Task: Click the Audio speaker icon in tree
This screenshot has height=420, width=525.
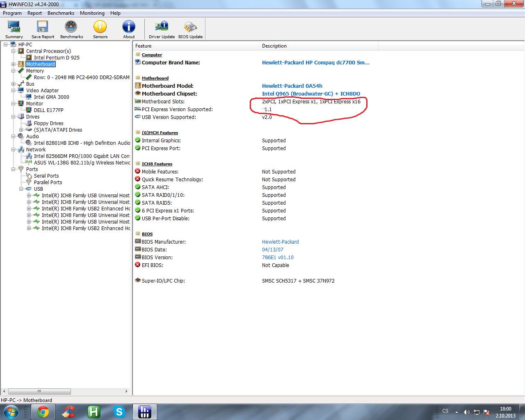Action: point(21,136)
